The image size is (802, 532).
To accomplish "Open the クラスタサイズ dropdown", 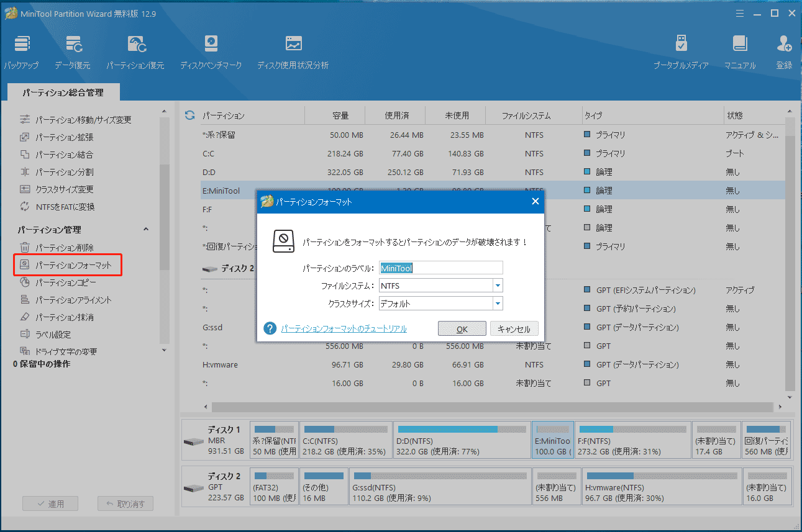I will 498,304.
